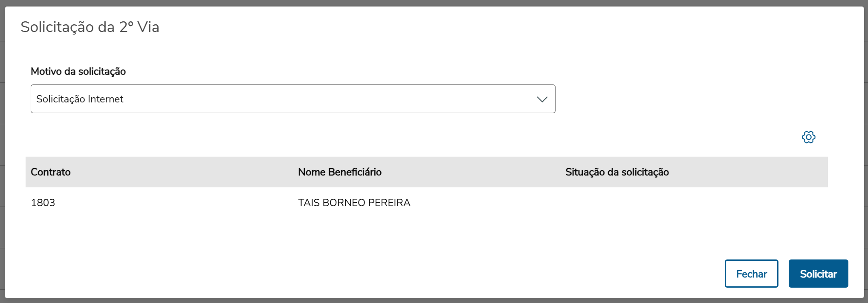Click beneficiary name TAIS BORNEO PEREIRA
The width and height of the screenshot is (868, 303).
pyautogui.click(x=354, y=203)
